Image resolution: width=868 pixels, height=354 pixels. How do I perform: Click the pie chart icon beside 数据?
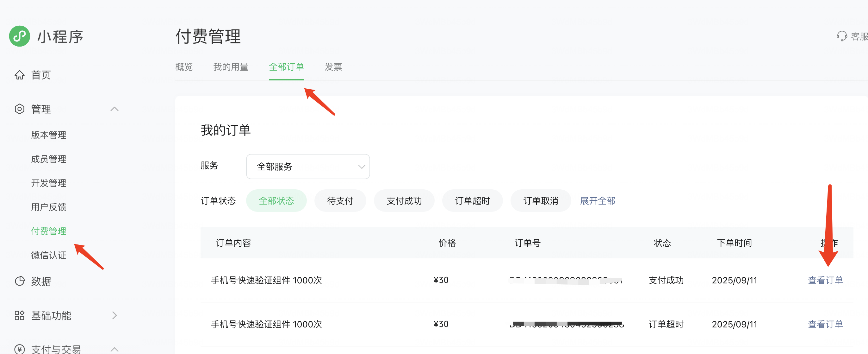pos(20,281)
